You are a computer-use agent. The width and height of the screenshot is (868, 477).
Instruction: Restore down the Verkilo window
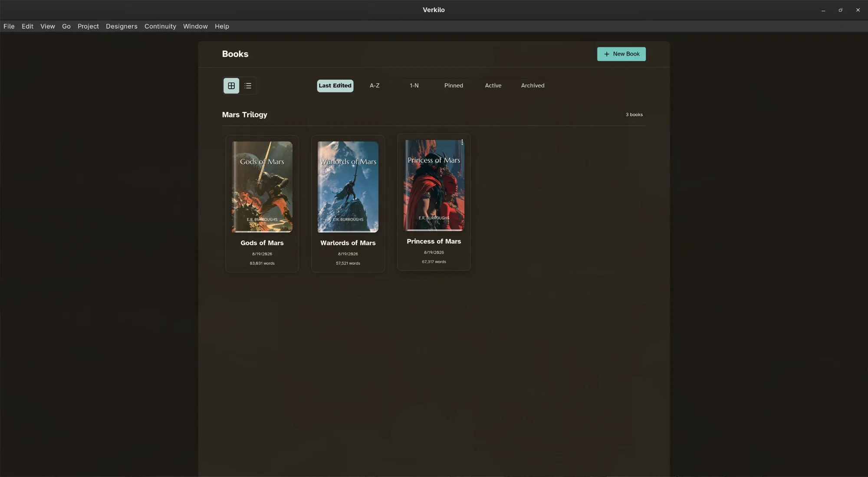click(841, 10)
